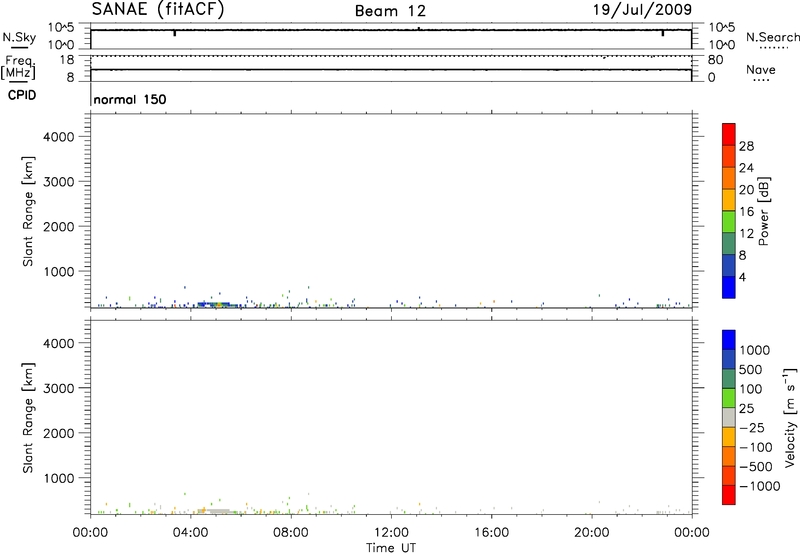This screenshot has height=554, width=800.
Task: Click the 80 tick on the Nave axis
Action: (x=715, y=60)
